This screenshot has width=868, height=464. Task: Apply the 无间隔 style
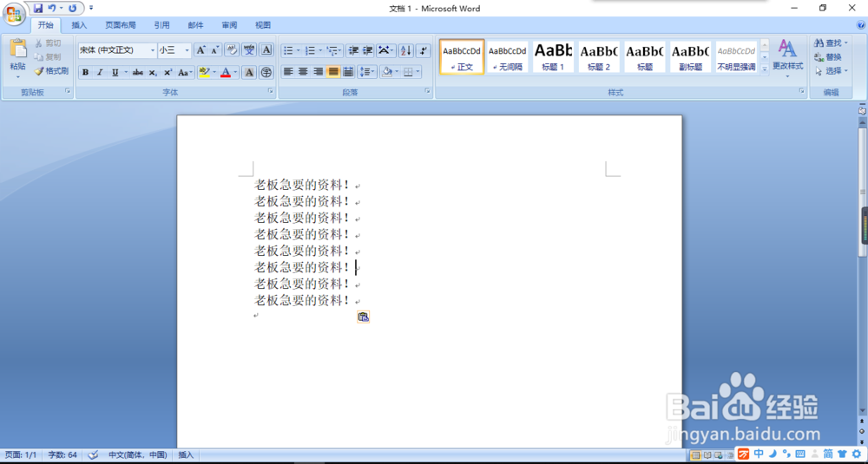(508, 56)
